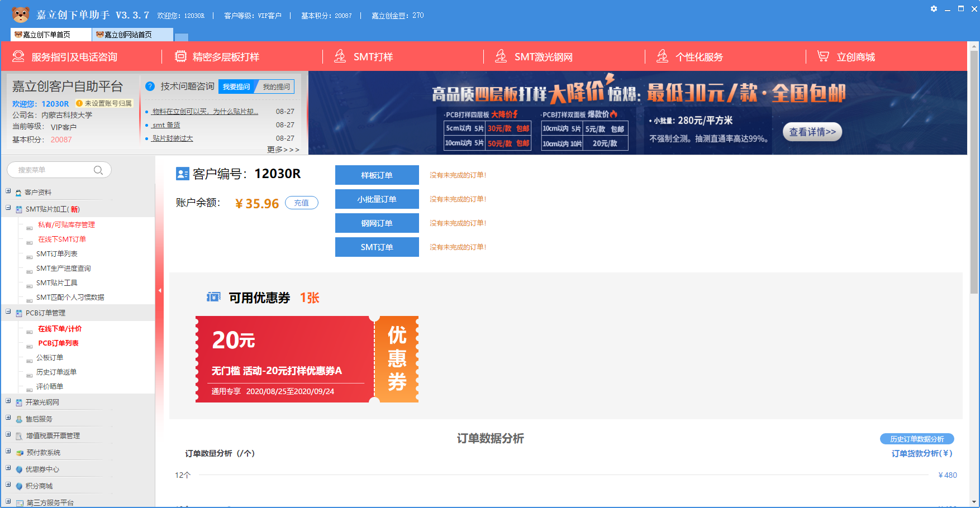Open 私有/可贴库存管理 in sidebar
Image resolution: width=980 pixels, height=508 pixels.
click(66, 224)
